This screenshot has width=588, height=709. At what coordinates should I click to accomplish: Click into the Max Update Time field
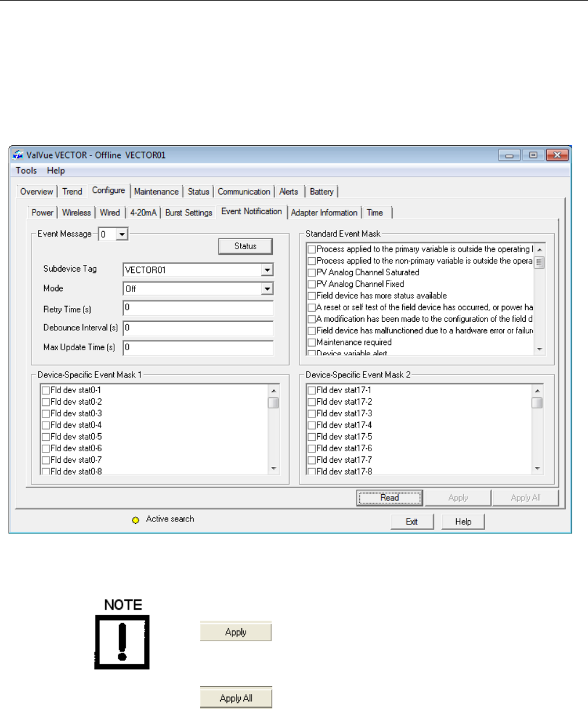pos(198,347)
